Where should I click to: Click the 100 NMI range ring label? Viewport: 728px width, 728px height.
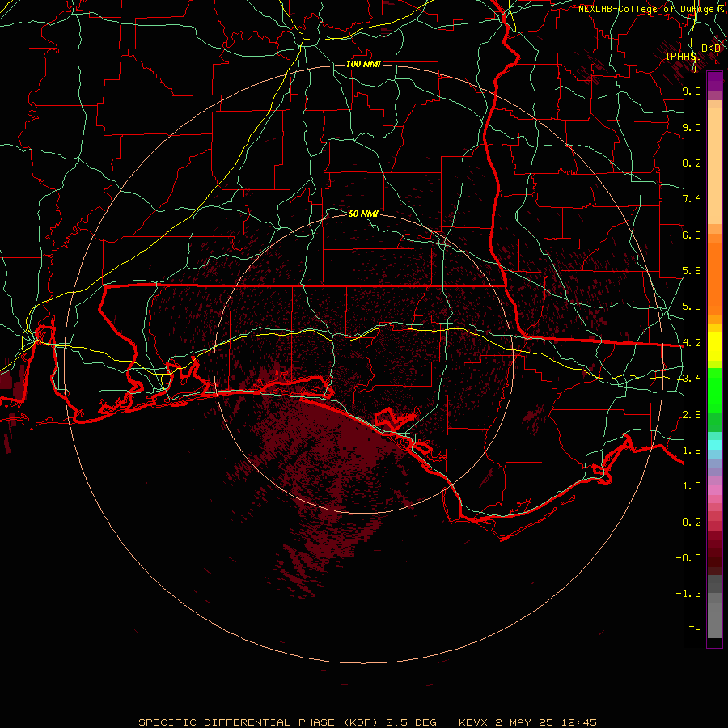(363, 64)
